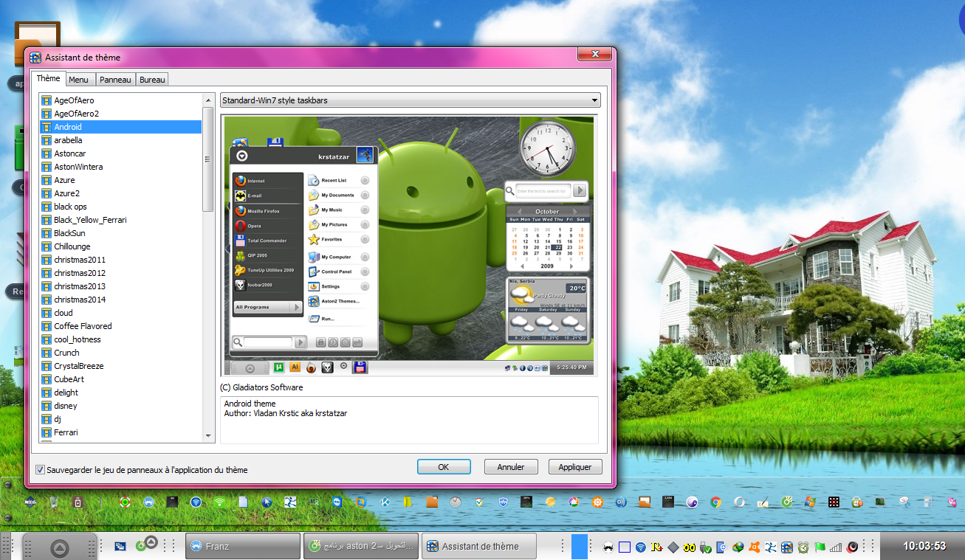Select the CubeArt theme

tap(121, 379)
